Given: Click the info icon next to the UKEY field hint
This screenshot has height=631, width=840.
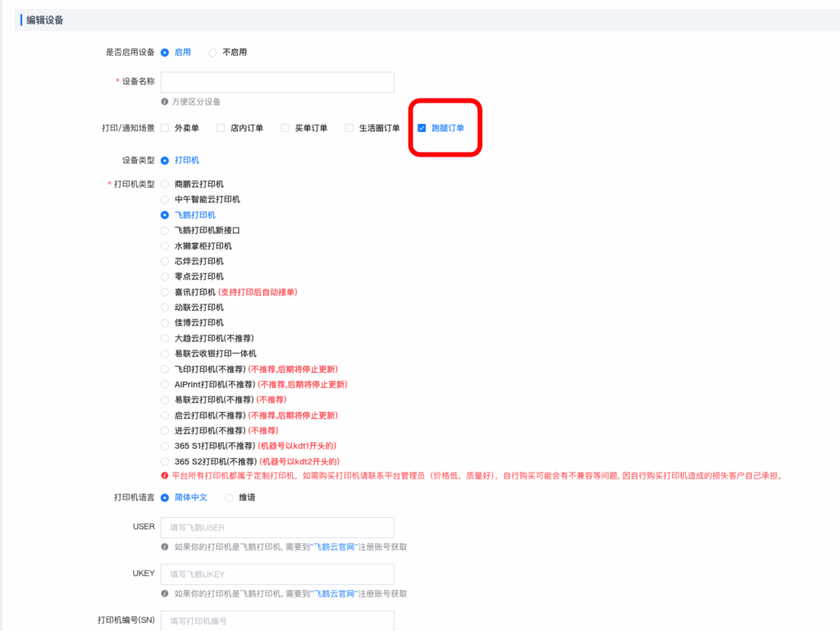Looking at the screenshot, I should point(163,593).
